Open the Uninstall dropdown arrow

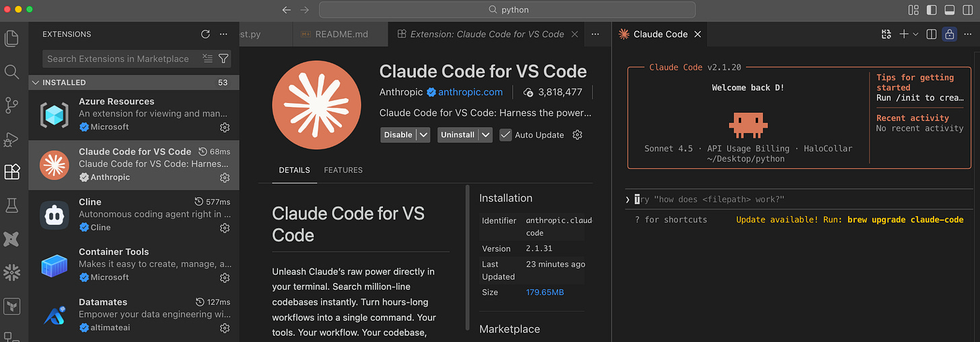tap(485, 135)
